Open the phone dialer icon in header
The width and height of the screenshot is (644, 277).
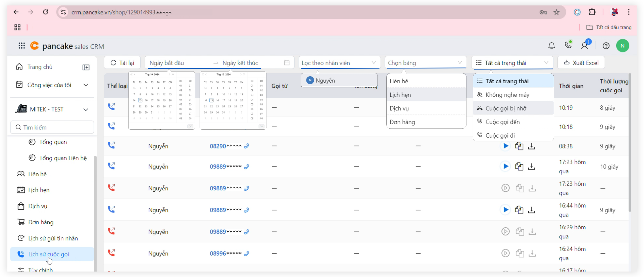(568, 45)
